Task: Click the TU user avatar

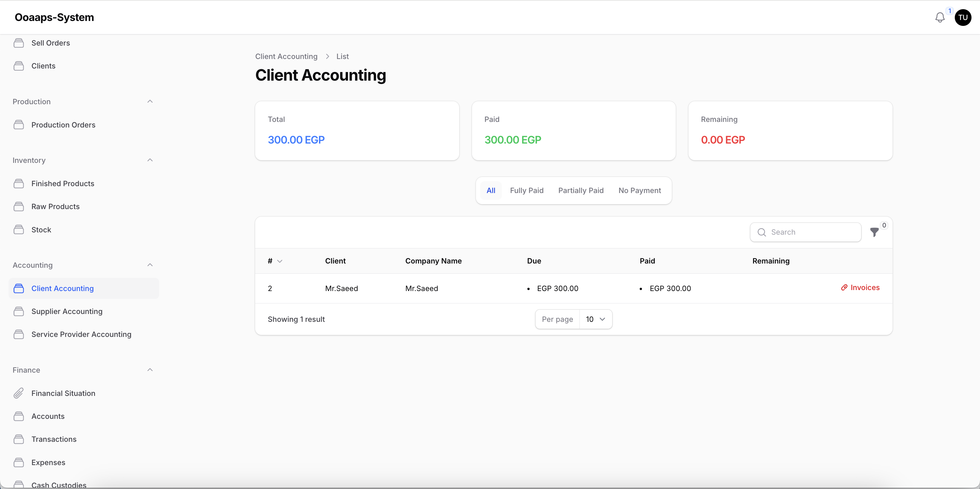Action: tap(963, 17)
